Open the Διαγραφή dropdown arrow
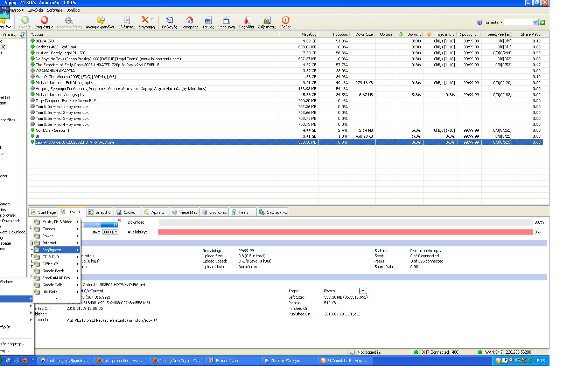The image size is (588, 368). tap(152, 19)
